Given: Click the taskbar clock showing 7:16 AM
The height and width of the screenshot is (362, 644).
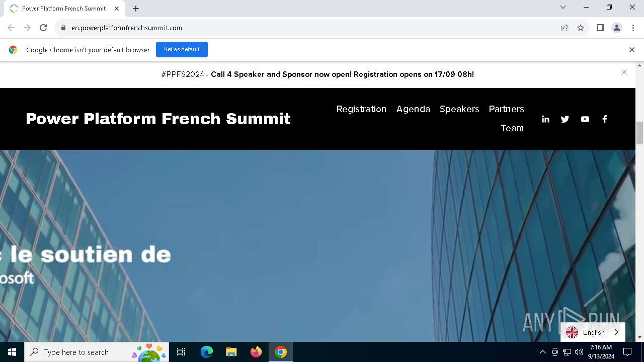Looking at the screenshot, I should coord(601,352).
